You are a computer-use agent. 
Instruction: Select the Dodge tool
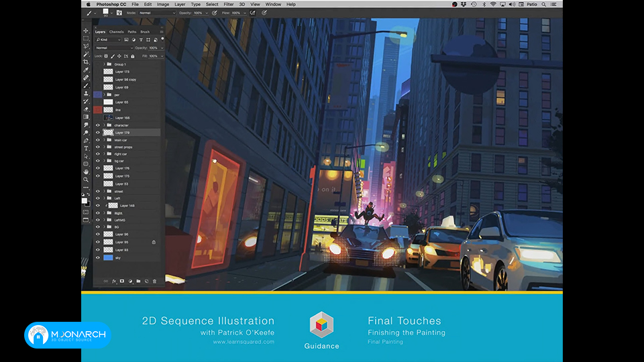(x=86, y=133)
